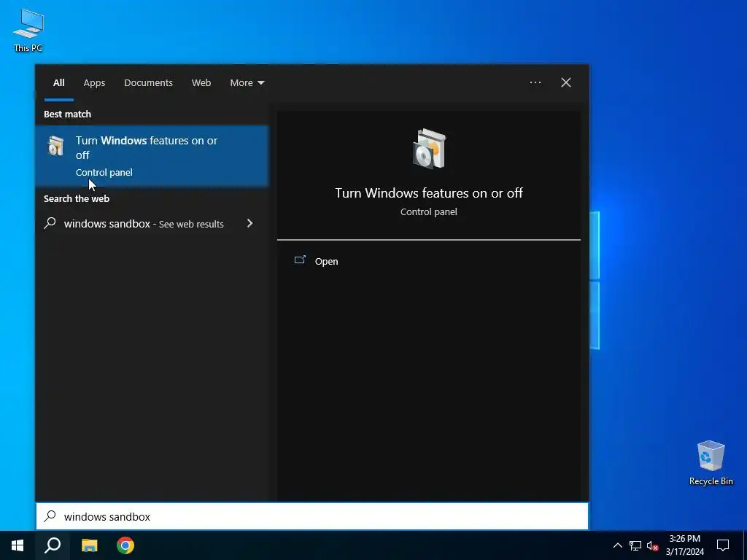Switch to the Documents search tab

click(x=148, y=83)
